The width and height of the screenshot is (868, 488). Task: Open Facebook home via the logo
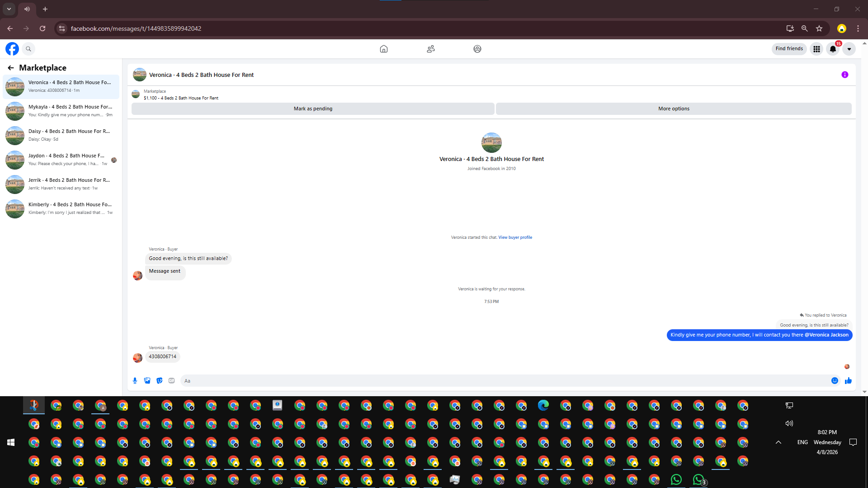[12, 49]
